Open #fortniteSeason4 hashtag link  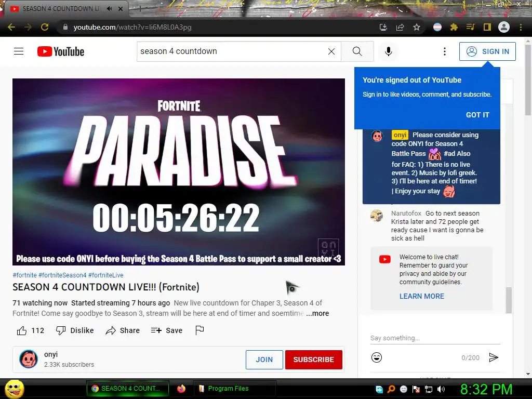[62, 275]
